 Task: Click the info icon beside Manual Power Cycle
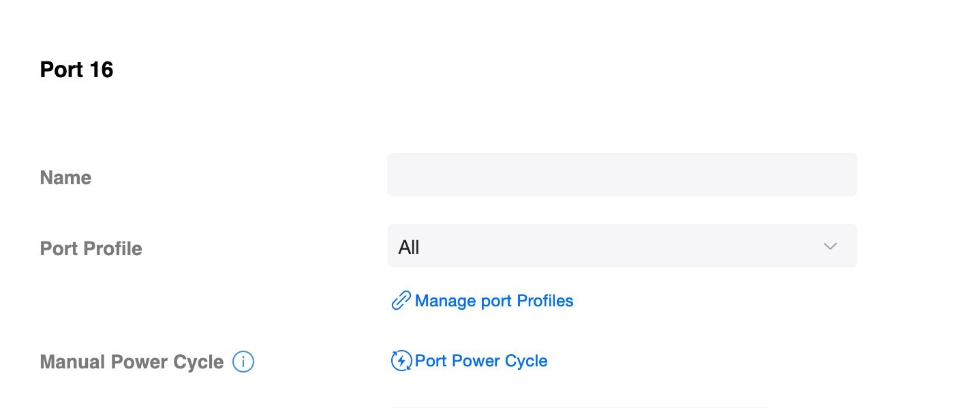pyautogui.click(x=243, y=362)
